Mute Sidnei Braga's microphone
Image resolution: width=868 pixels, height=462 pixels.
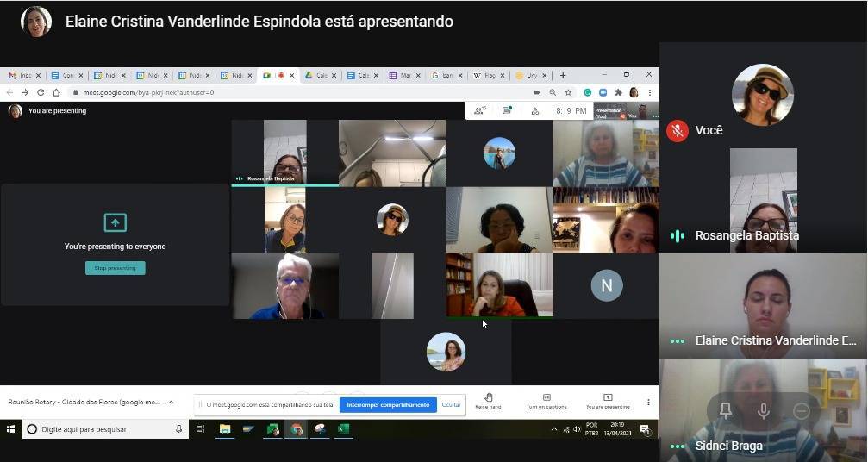[763, 411]
